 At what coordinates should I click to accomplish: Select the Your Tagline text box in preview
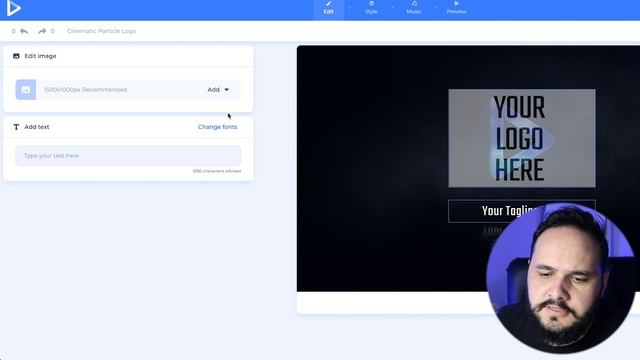click(x=522, y=211)
